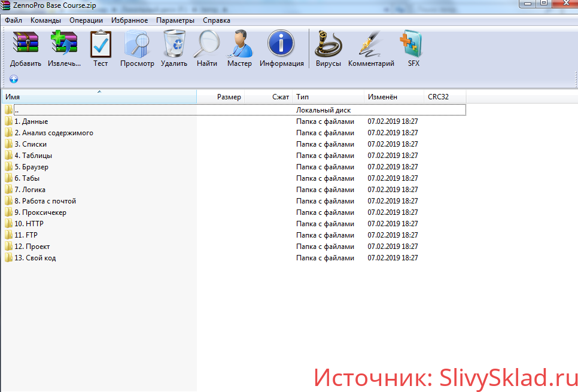Sort by CRC32 column header
578x392 pixels.
445,96
